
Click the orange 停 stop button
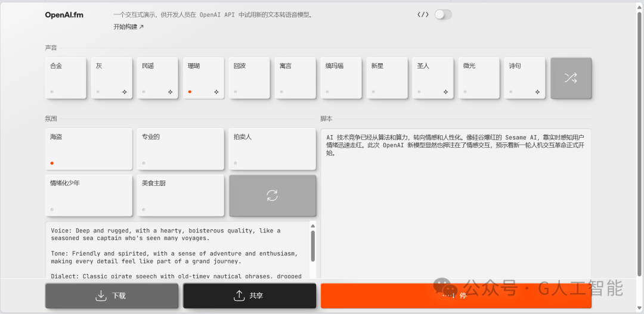pos(456,296)
